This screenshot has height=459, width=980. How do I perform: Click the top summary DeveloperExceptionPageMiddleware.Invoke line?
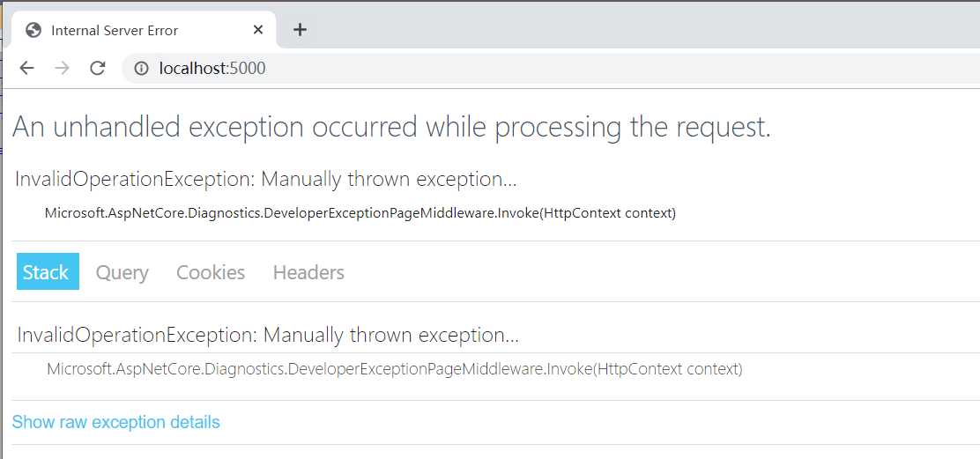pyautogui.click(x=360, y=213)
